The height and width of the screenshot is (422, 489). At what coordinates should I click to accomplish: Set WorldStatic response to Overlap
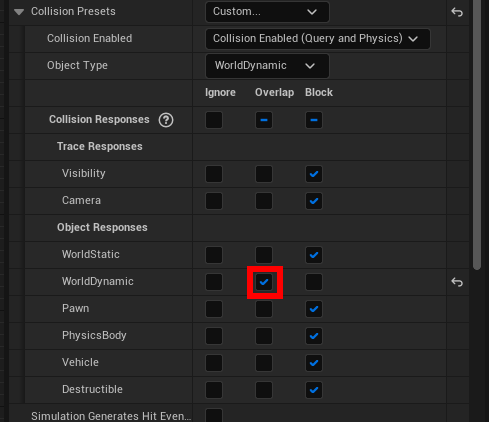click(x=264, y=255)
